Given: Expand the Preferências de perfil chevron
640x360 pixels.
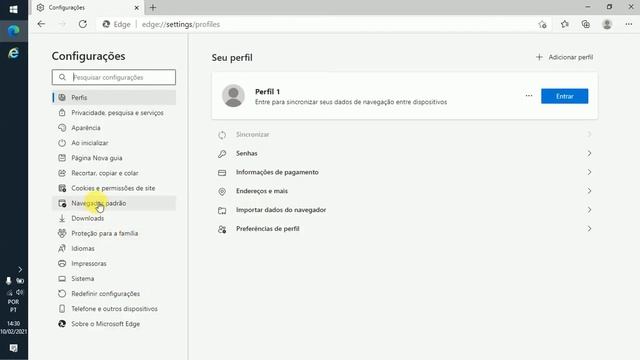Looking at the screenshot, I should (x=589, y=229).
